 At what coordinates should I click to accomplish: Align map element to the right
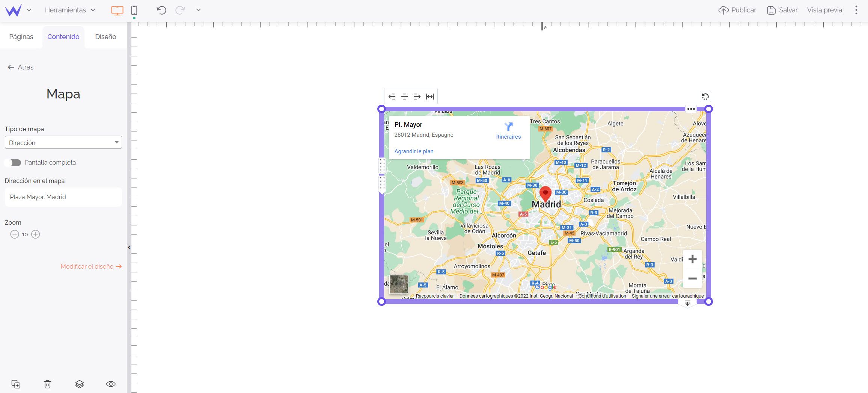[417, 97]
